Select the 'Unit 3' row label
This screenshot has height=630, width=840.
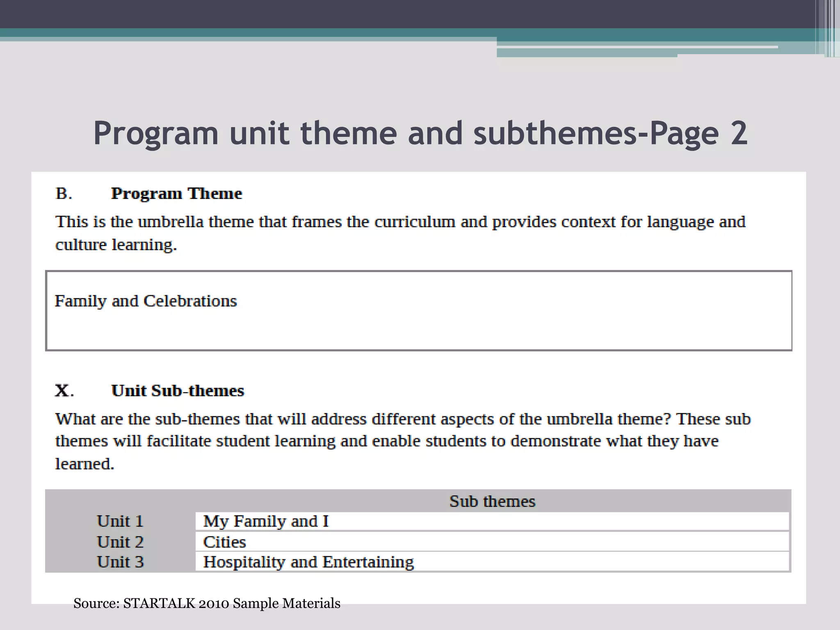[x=120, y=562]
